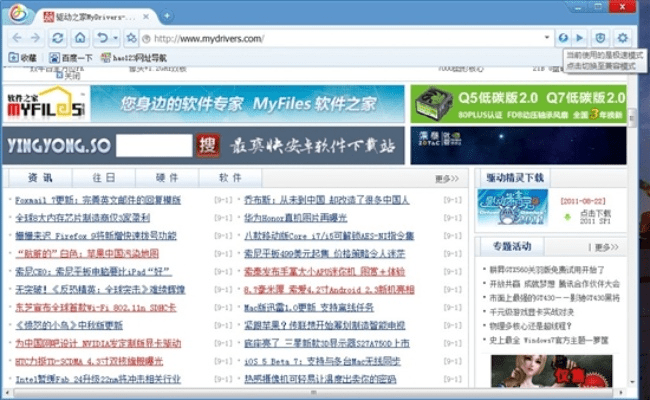The image size is (650, 400).
Task: Restore the last closed tab
Action: 102,38
